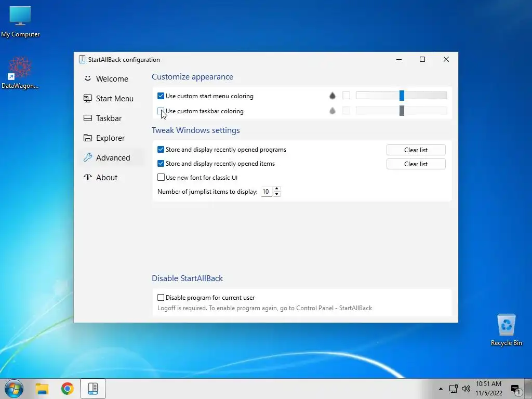The height and width of the screenshot is (399, 532).
Task: Select the My Computer desktop icon
Action: click(20, 21)
